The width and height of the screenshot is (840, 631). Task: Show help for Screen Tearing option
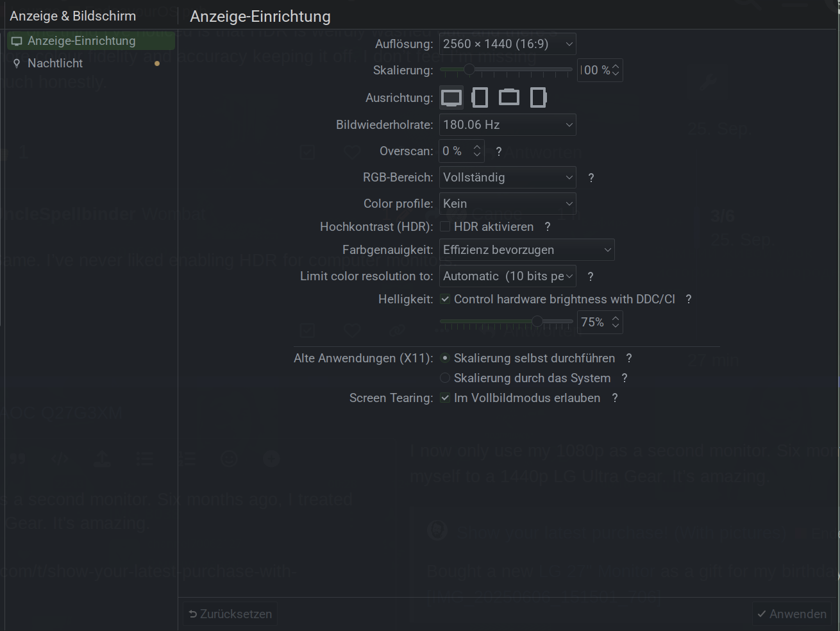pyautogui.click(x=615, y=398)
